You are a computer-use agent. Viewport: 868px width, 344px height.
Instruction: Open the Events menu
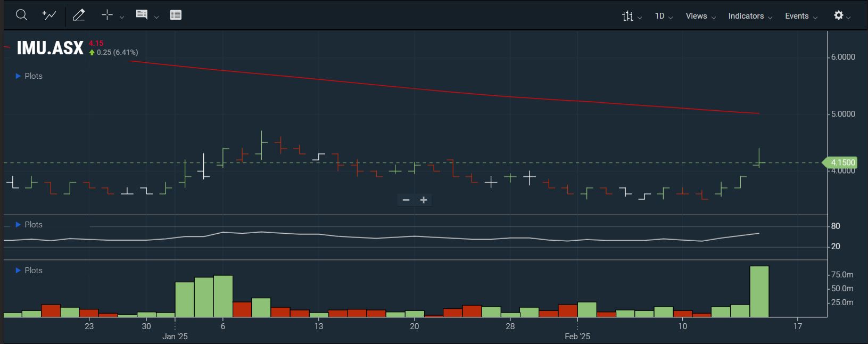[801, 16]
